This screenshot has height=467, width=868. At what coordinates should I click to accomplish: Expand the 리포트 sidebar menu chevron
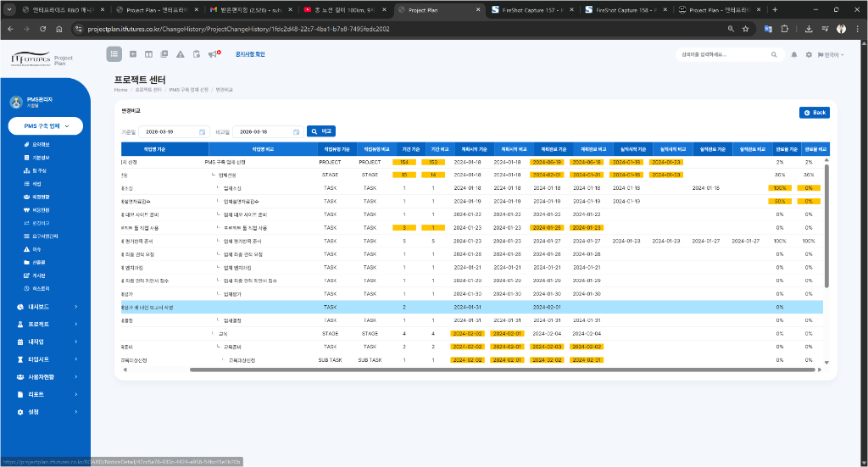[x=75, y=394]
